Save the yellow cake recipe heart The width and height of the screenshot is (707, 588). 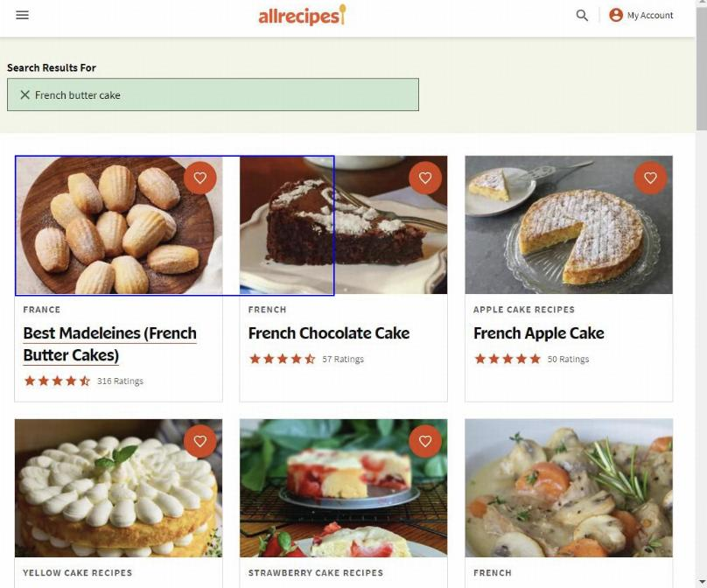(200, 441)
